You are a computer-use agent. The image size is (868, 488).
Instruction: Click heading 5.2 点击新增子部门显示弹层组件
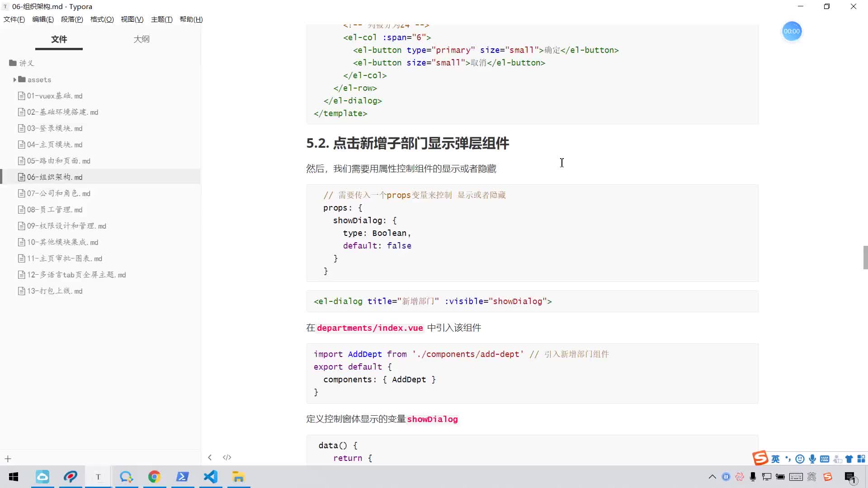pos(407,143)
